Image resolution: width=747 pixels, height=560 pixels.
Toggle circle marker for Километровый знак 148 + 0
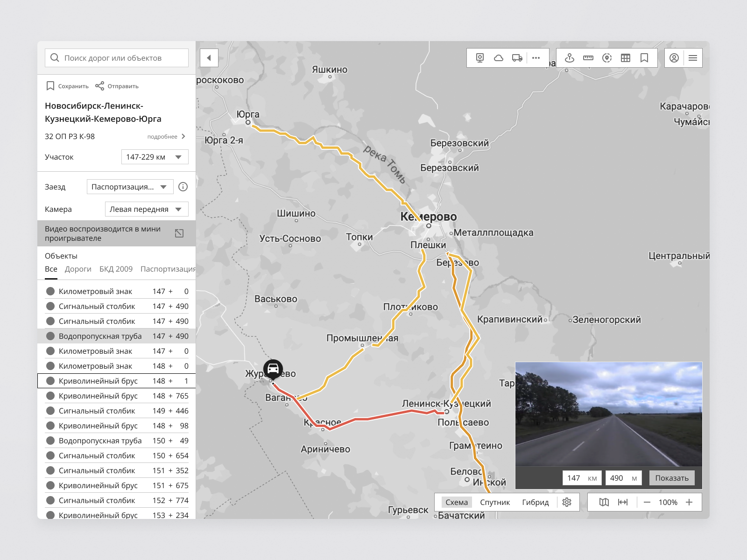pyautogui.click(x=50, y=366)
